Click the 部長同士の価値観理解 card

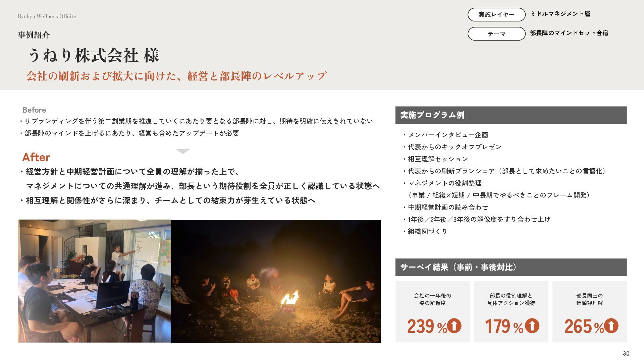point(589,312)
